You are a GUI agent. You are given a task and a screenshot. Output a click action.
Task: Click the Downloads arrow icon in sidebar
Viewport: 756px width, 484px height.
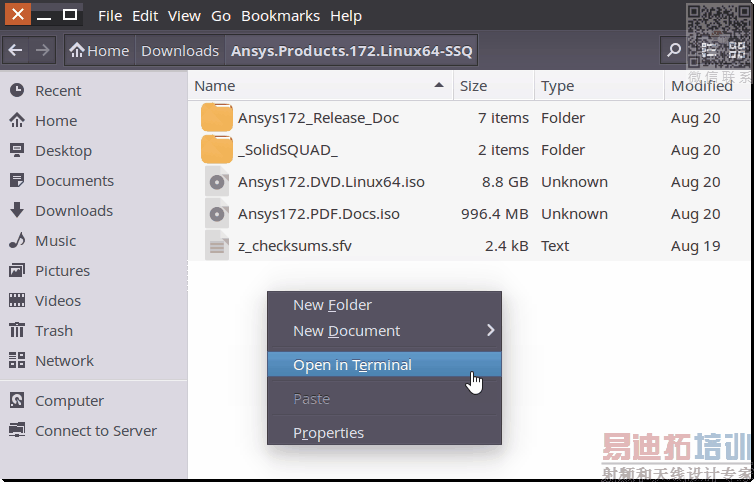click(17, 210)
